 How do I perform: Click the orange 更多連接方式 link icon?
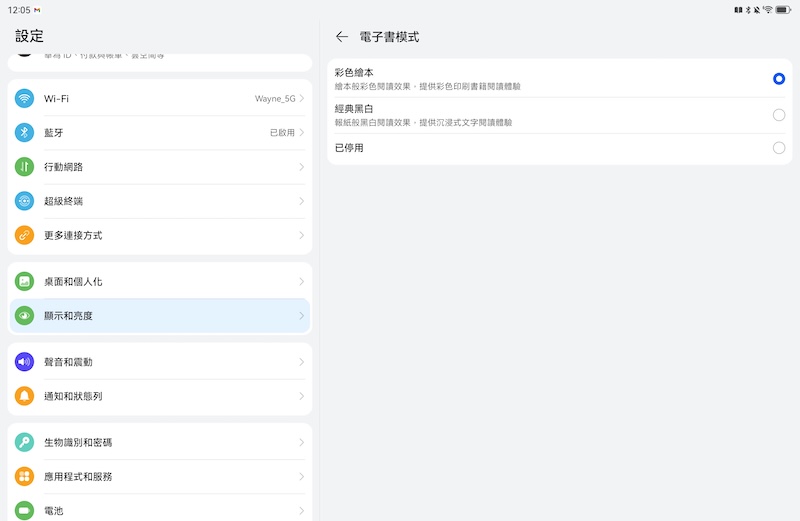pyautogui.click(x=25, y=235)
